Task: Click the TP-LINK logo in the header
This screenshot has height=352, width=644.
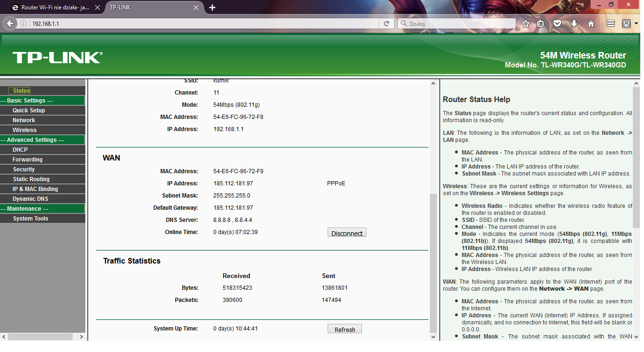Action: [x=57, y=58]
